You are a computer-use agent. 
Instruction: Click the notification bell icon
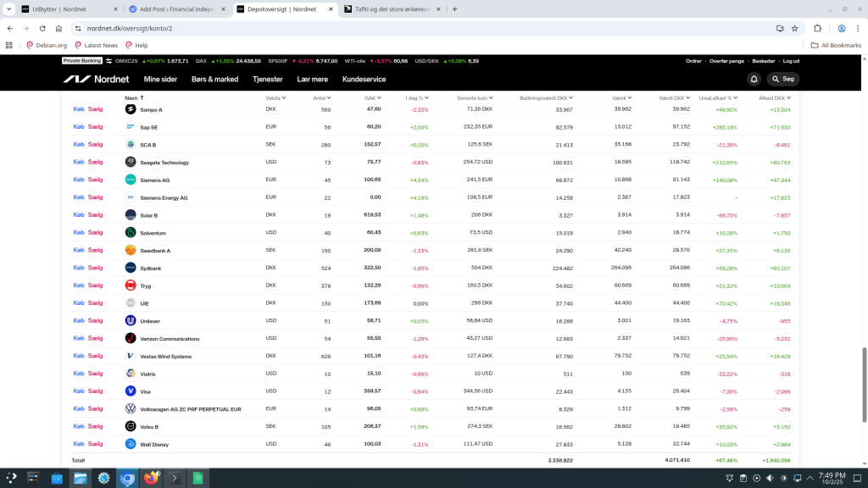754,79
